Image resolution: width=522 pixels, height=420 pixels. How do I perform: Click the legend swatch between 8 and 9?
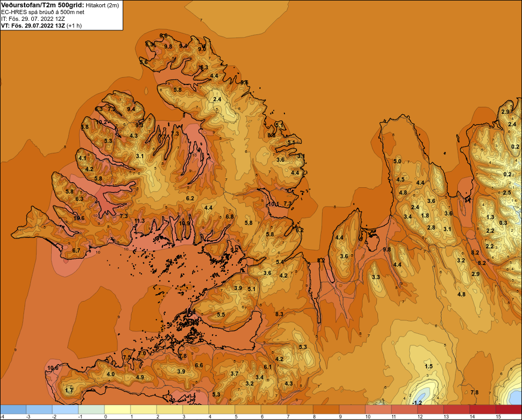326,410
